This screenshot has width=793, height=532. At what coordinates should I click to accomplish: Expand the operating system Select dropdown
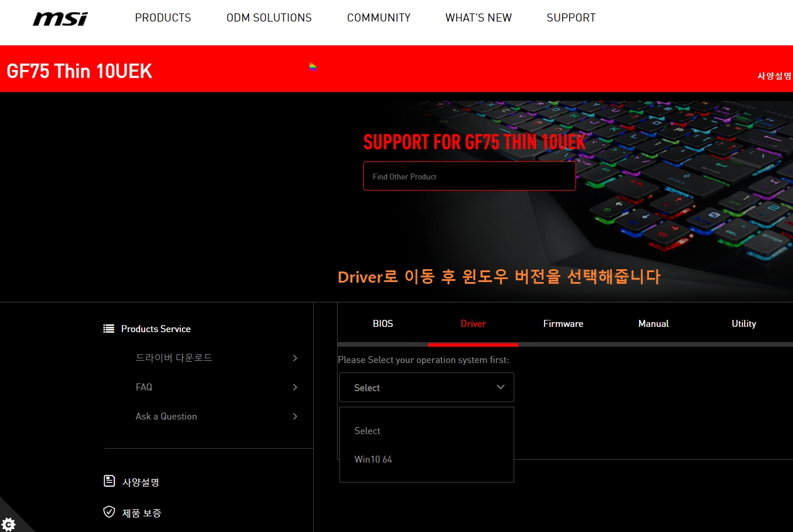tap(426, 387)
